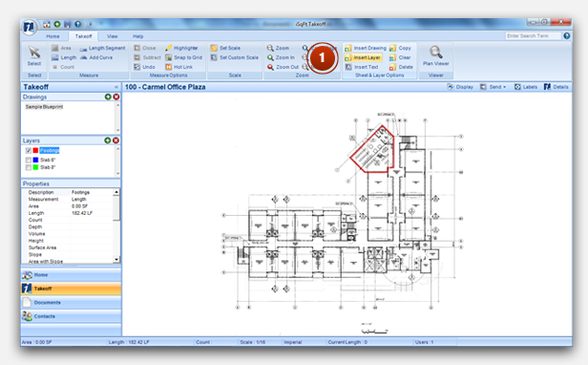588x365 pixels.
Task: Uncheck the Footings layer checkbox
Action: coord(29,151)
